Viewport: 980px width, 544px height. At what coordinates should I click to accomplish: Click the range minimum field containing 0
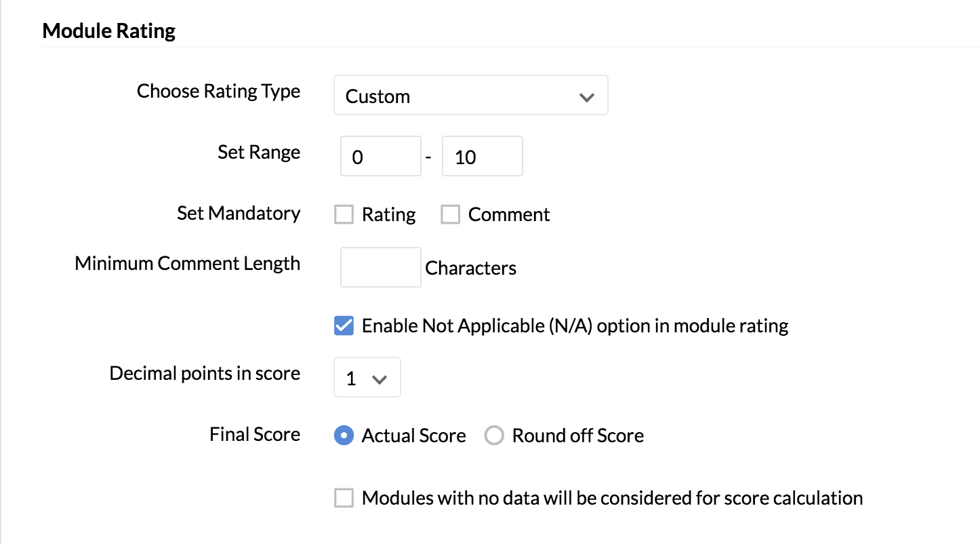click(x=380, y=157)
